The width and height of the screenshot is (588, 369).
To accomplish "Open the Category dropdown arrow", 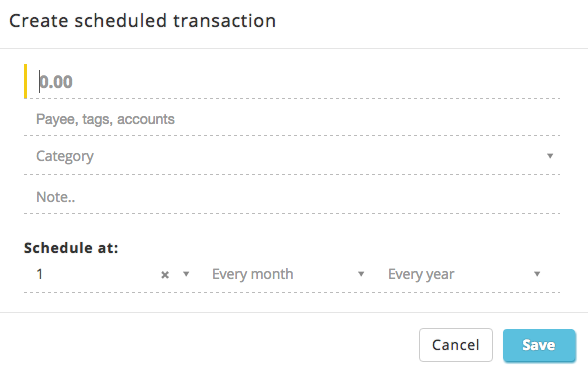I will tap(550, 156).
